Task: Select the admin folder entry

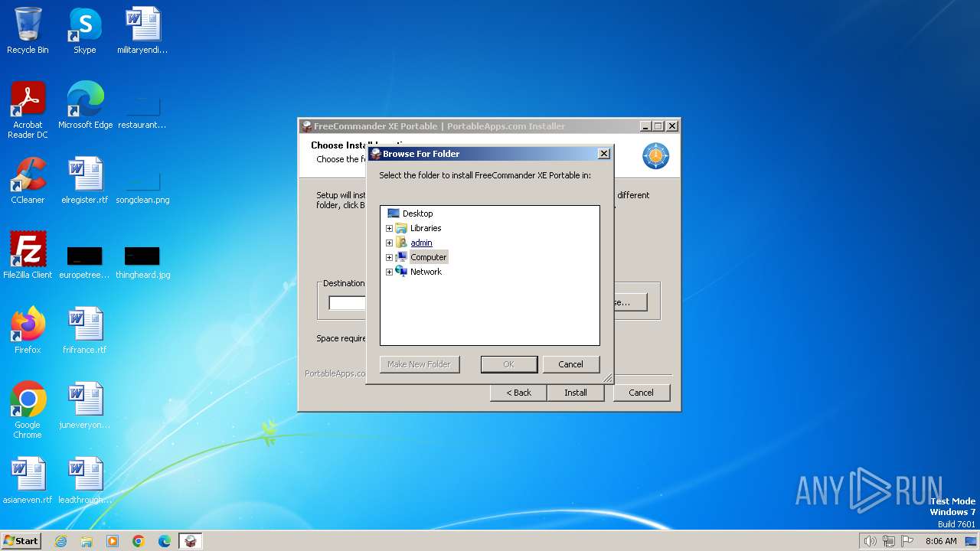Action: (421, 243)
